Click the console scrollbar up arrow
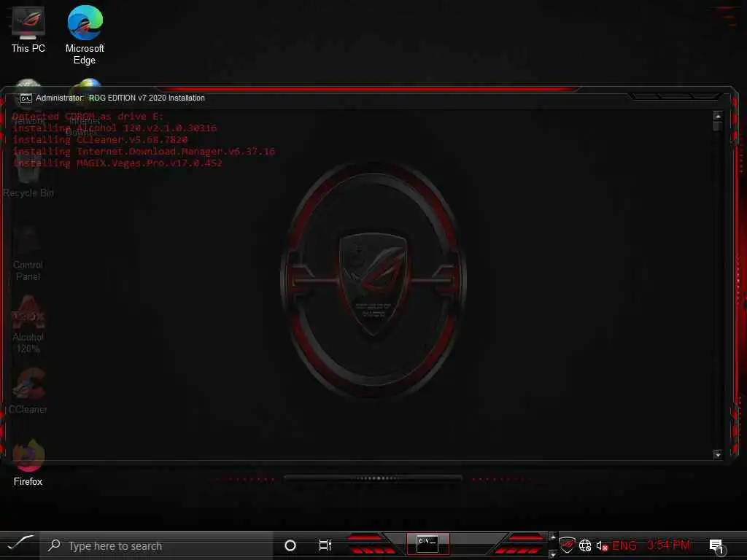This screenshot has width=747, height=560. coord(718,116)
